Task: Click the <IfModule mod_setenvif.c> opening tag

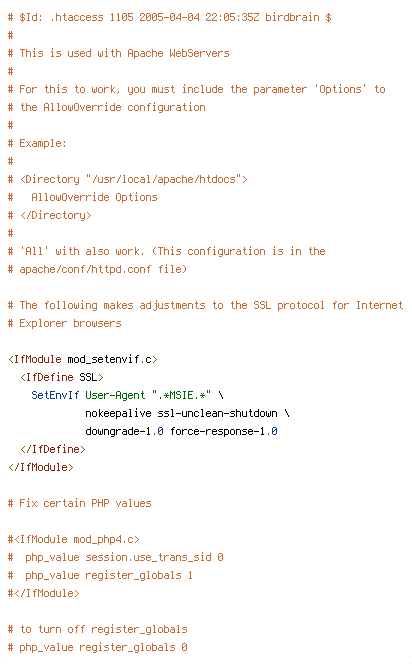Action: (83, 359)
